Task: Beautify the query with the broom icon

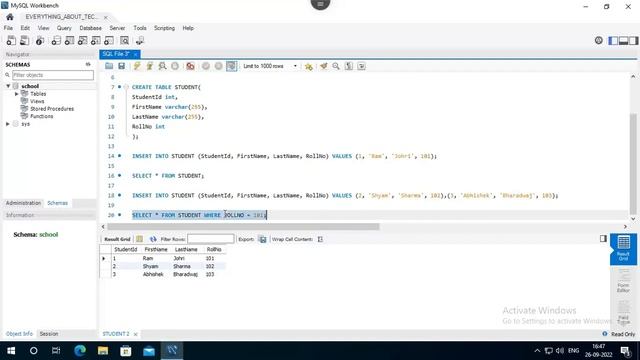Action: (x=324, y=66)
